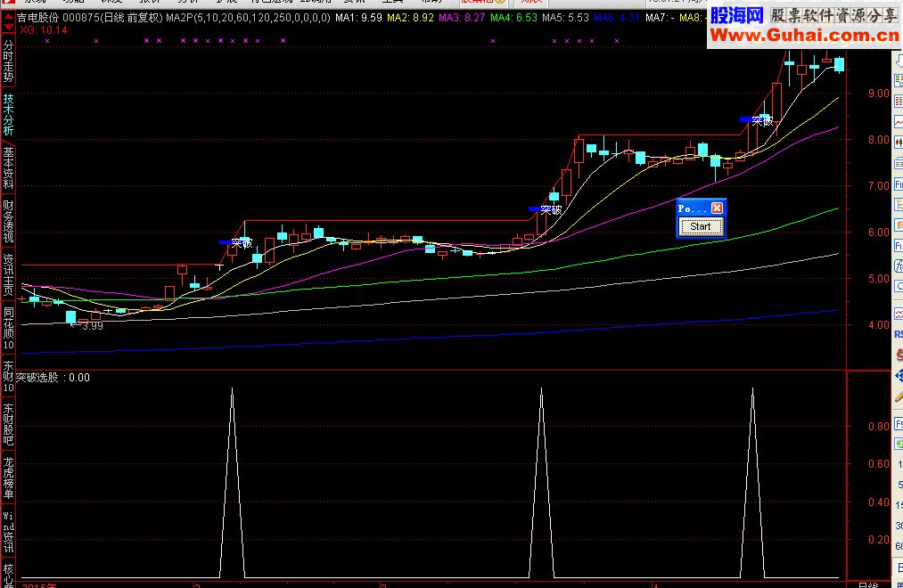Click the 0.20 indicator axis label

coord(879,540)
